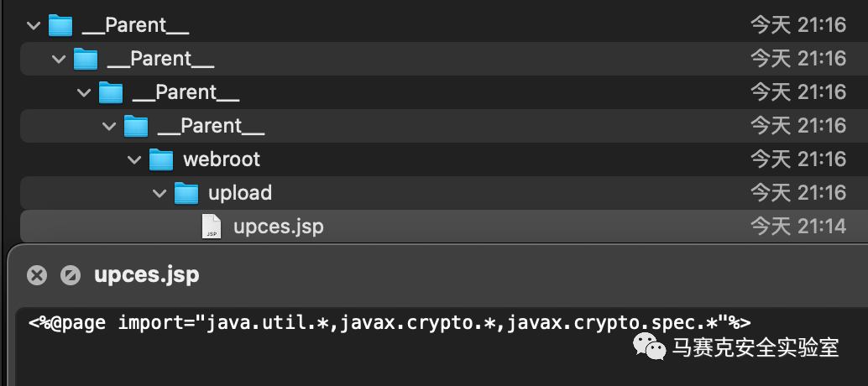Collapse the upload folder chevron

(x=159, y=194)
